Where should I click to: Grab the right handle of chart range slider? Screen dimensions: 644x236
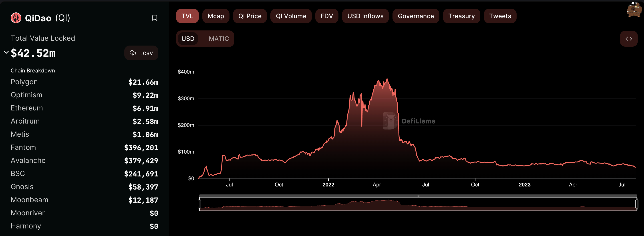click(x=636, y=204)
